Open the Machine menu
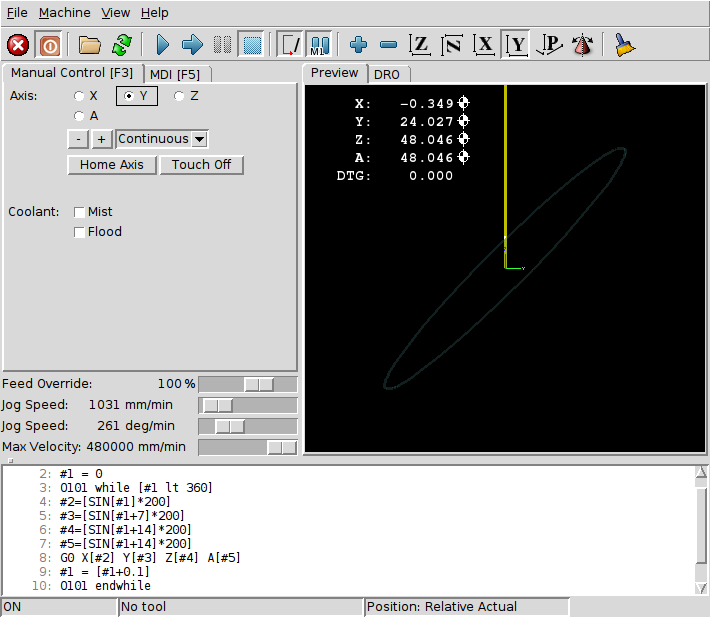The image size is (710, 617). [64, 13]
